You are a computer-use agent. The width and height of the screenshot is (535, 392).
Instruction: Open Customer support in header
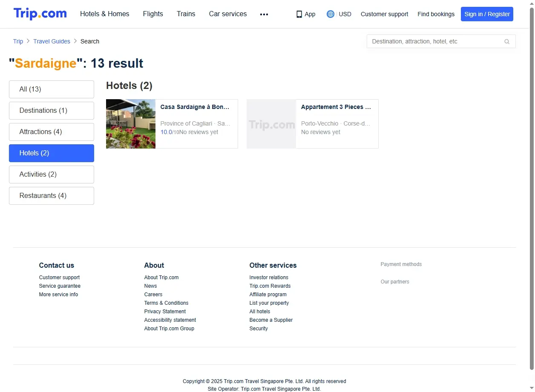point(384,14)
